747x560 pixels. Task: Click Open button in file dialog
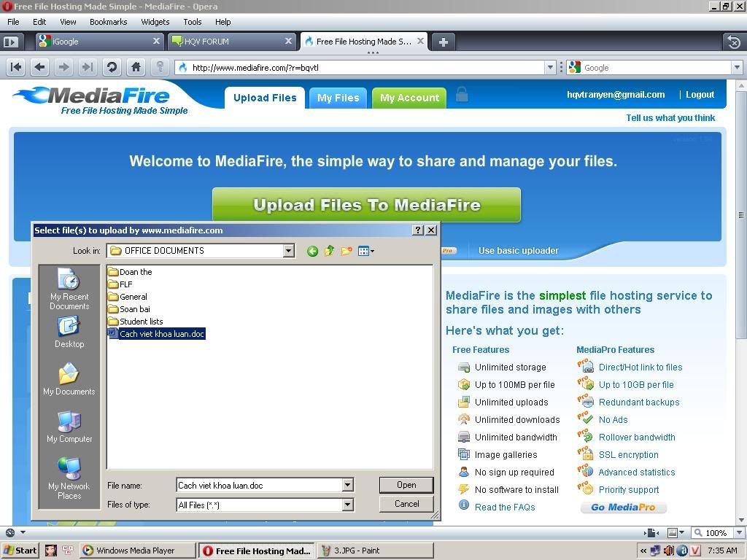pos(406,485)
